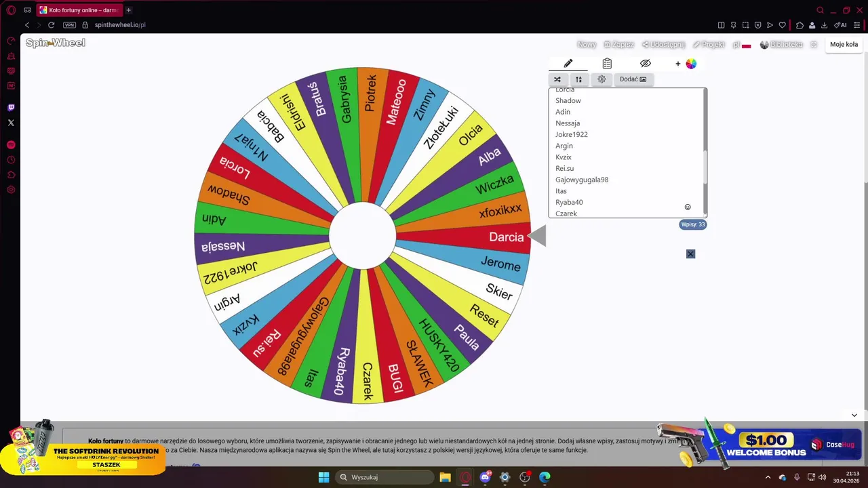Click the spinthewheel.io/pl address field
Viewport: 868px width, 488px height.
121,25
